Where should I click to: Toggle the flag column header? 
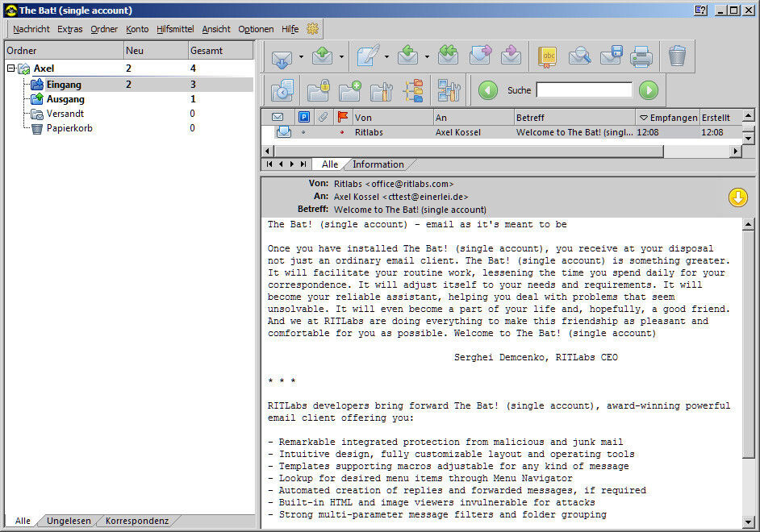(x=343, y=118)
